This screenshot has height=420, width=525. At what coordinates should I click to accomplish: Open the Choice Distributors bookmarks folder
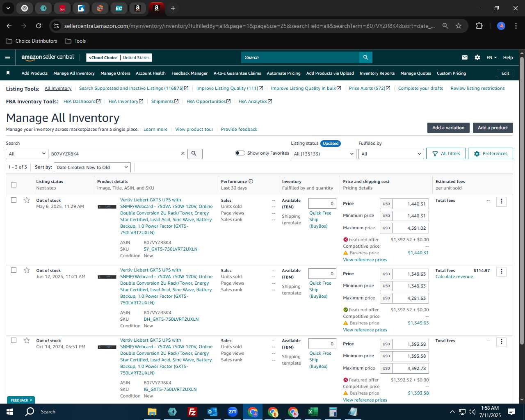[x=32, y=41]
